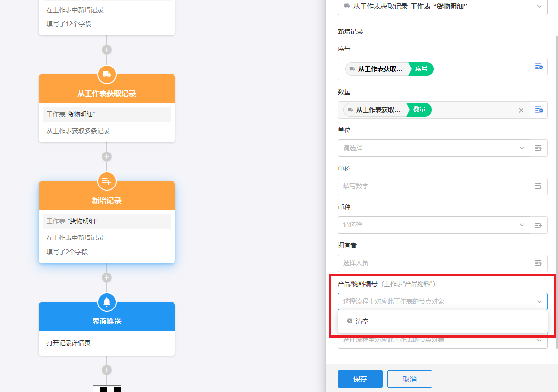
Task: Add a node below 界面推送 card
Action: click(x=107, y=370)
